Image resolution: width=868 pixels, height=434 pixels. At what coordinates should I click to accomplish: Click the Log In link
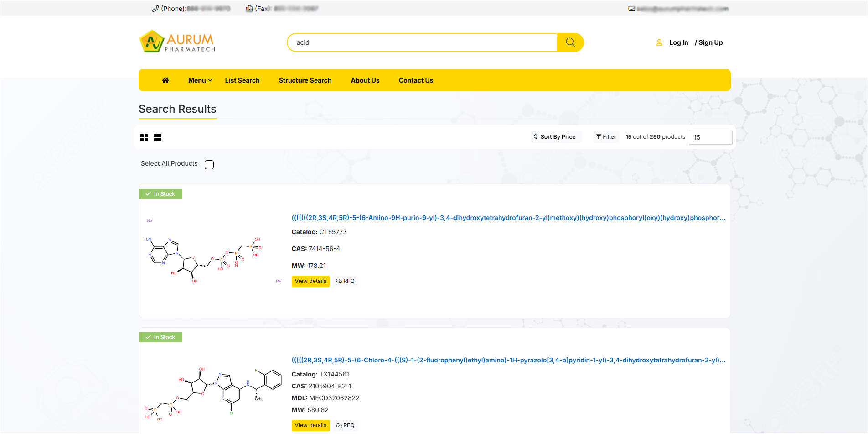pos(678,42)
